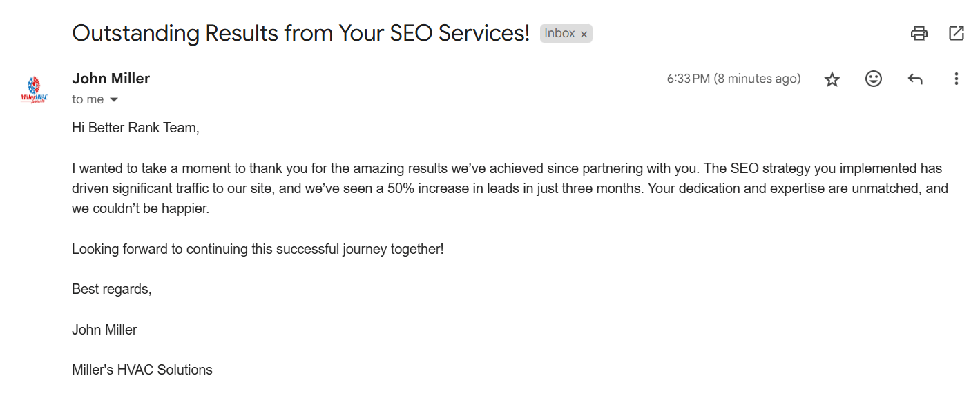
Task: Expand recipient details arrow beside "to me"
Action: (114, 100)
